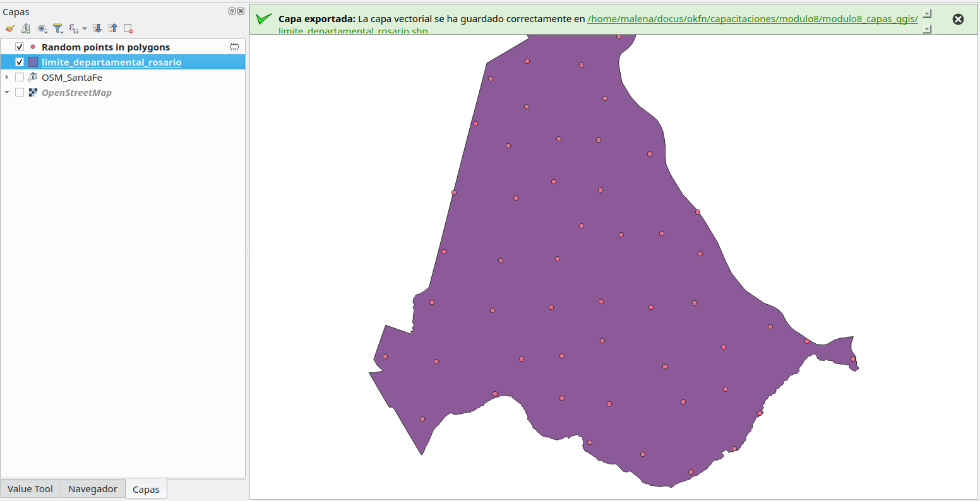Enable the OpenStreetMap layer checkbox

pyautogui.click(x=20, y=92)
